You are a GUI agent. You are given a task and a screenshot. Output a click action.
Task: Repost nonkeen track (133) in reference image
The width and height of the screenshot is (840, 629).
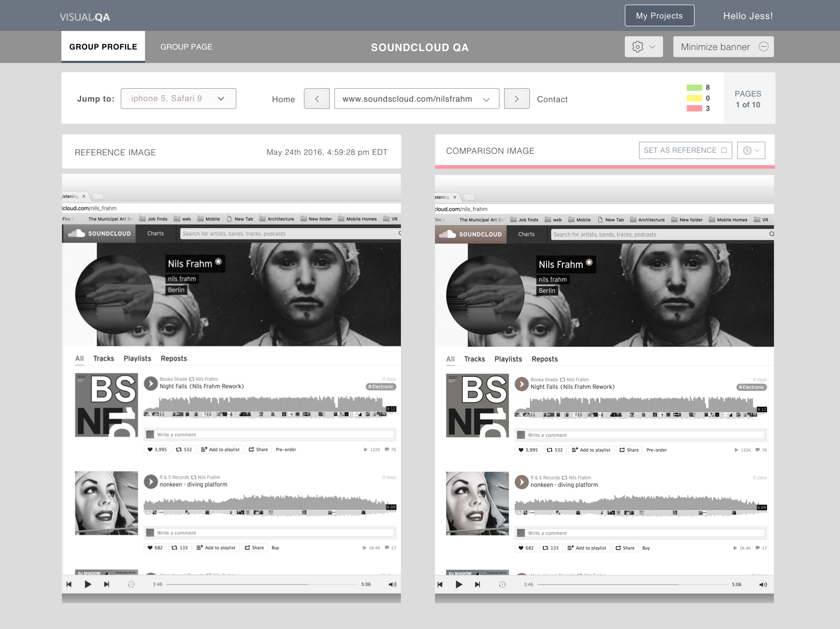(x=180, y=548)
